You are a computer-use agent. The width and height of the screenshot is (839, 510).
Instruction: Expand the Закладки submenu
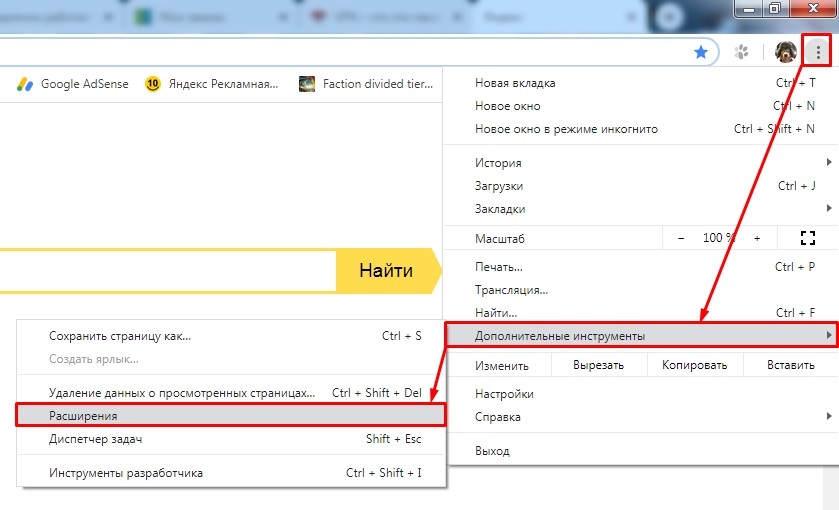[642, 209]
